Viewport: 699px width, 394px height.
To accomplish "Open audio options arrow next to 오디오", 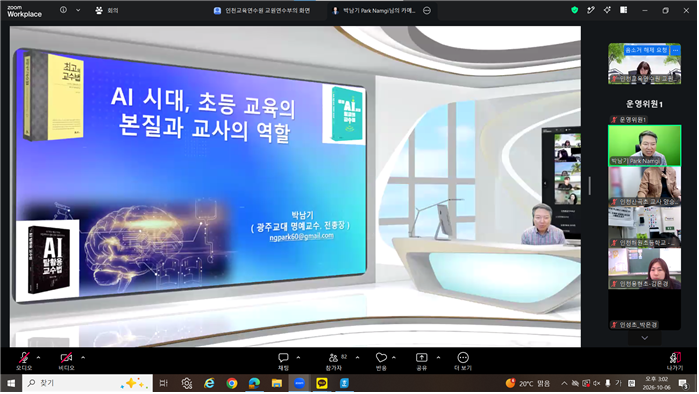I will coord(38,357).
